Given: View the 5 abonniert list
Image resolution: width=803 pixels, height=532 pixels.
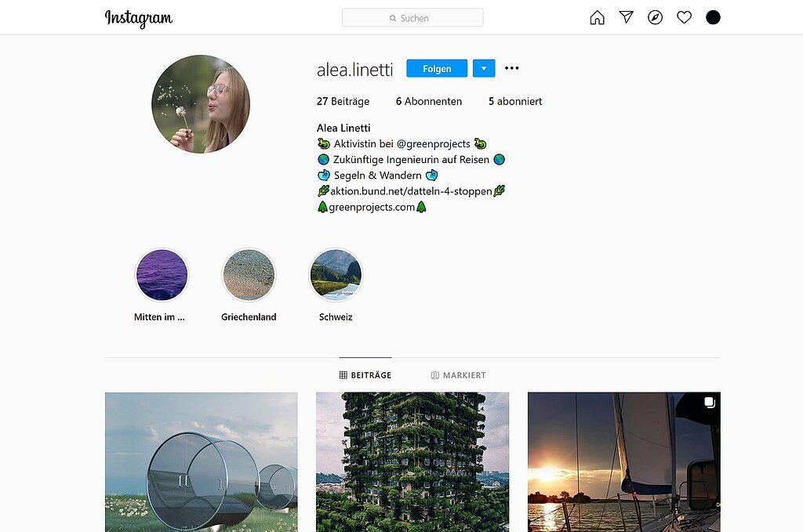Looking at the screenshot, I should 515,101.
